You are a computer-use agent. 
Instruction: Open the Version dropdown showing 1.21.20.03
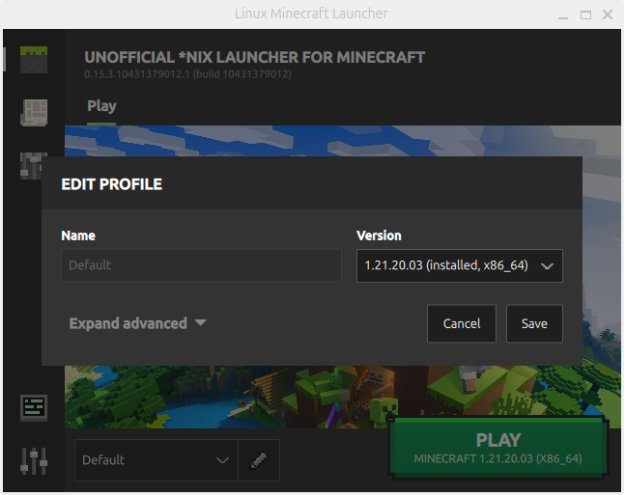pos(459,266)
